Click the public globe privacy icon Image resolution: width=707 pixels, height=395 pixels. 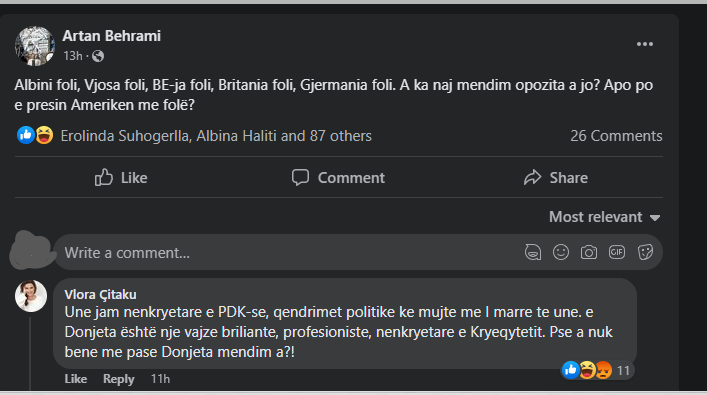pos(98,56)
